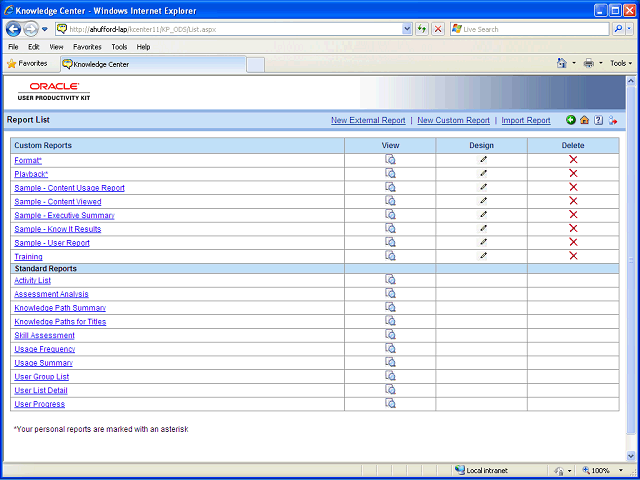Click the browser Stop button
Viewport: 640px width, 480px height.
pos(438,29)
